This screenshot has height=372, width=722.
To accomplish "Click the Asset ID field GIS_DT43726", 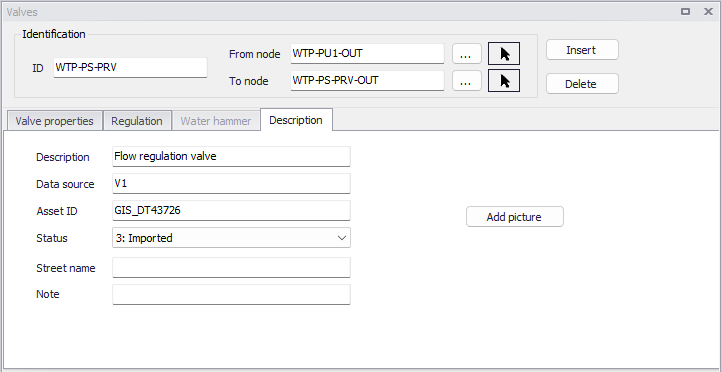I will pyautogui.click(x=231, y=211).
